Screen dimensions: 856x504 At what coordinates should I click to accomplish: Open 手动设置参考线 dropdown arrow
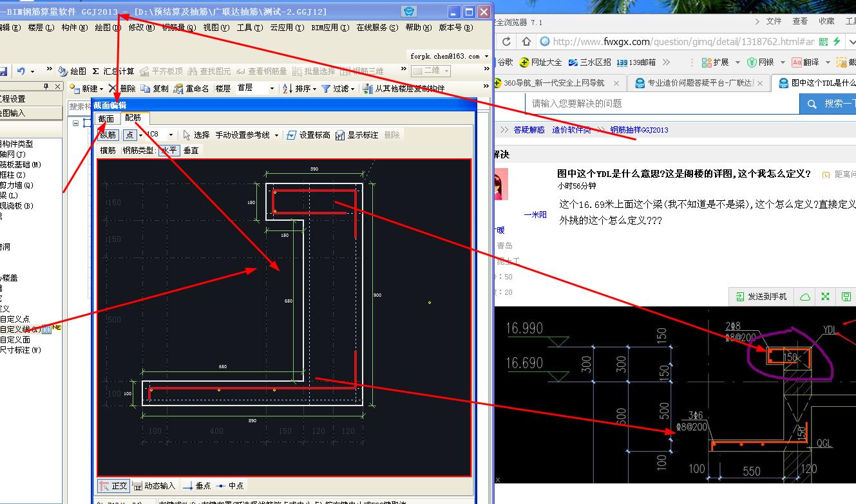point(276,135)
